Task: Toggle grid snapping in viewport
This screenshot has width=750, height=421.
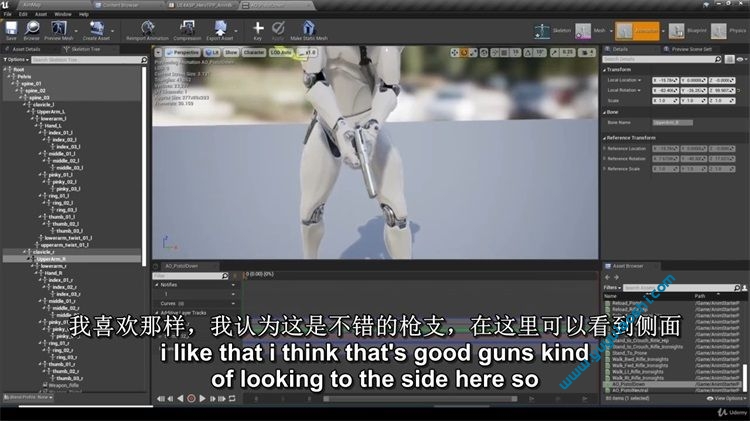Action: click(505, 53)
